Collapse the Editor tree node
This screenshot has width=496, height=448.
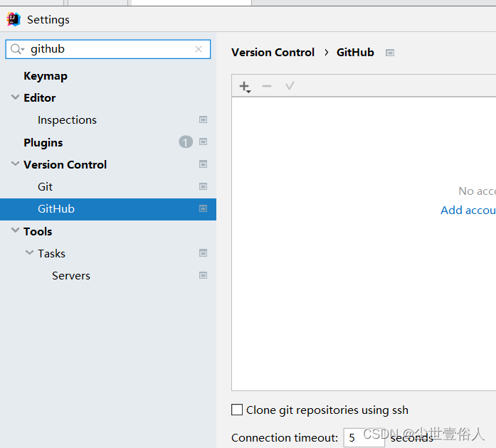(x=15, y=97)
